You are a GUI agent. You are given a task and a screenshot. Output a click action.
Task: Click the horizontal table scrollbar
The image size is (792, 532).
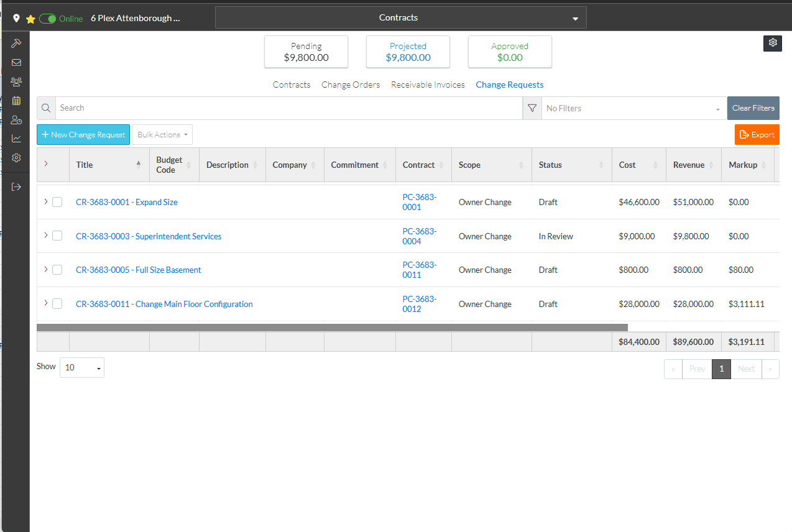[332, 328]
